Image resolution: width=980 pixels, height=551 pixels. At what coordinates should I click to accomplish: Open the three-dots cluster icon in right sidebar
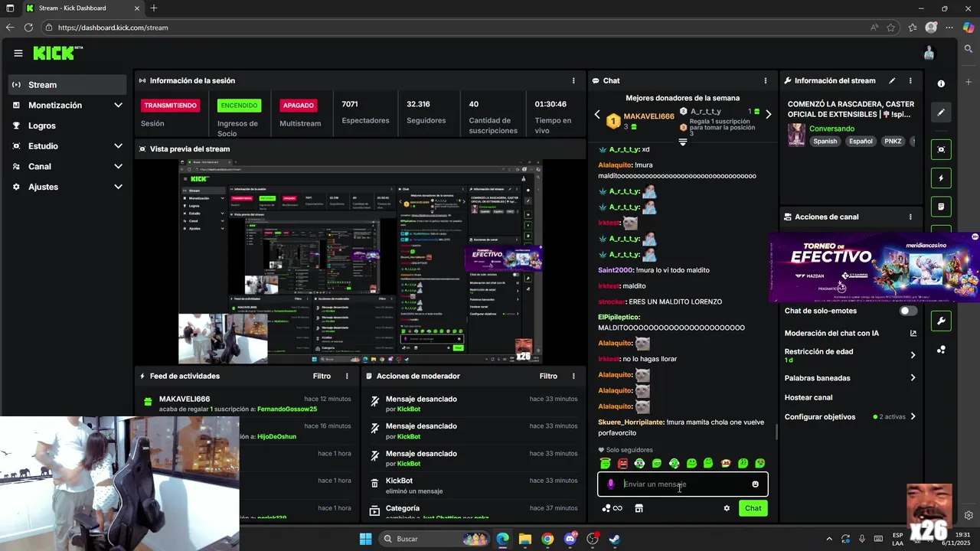coord(941,350)
